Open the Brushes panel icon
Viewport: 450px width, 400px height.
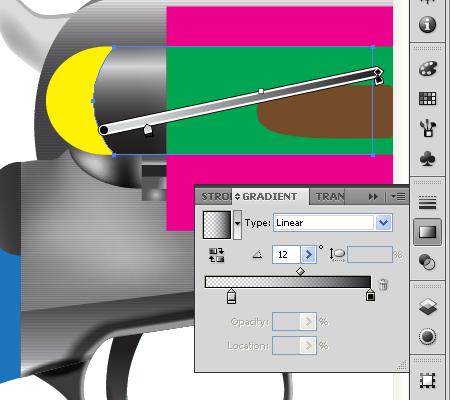pos(427,128)
